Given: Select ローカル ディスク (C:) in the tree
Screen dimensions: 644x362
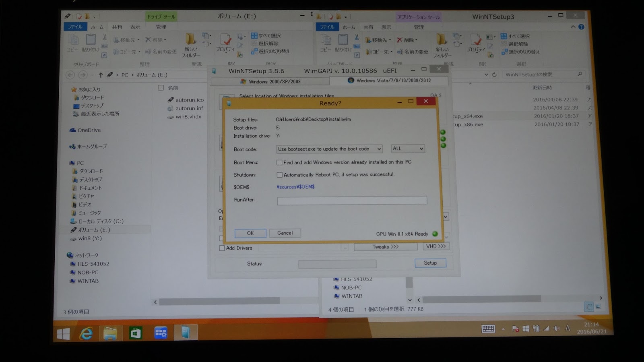Looking at the screenshot, I should [x=97, y=221].
